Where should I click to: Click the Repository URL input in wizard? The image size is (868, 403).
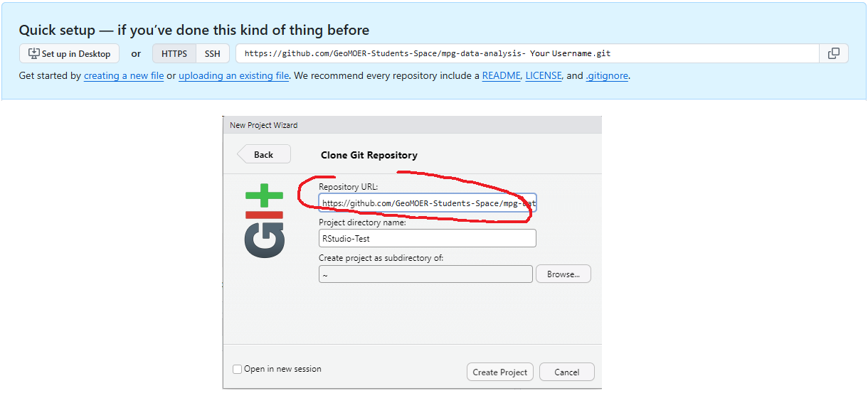point(427,203)
